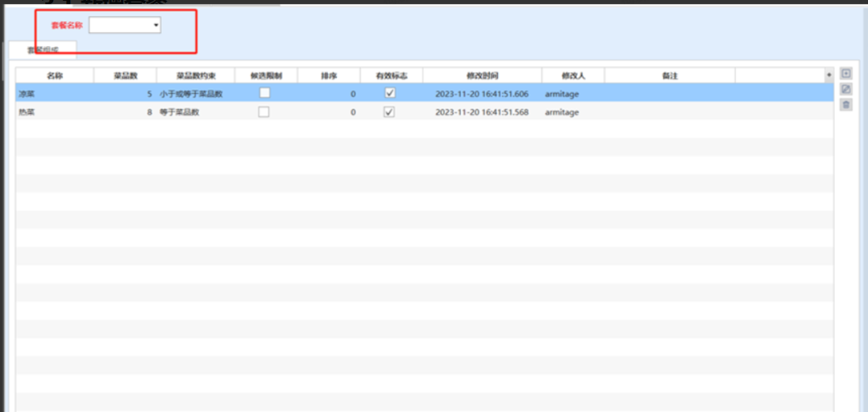Image resolution: width=868 pixels, height=412 pixels.
Task: Click the edit row pencil icon
Action: click(x=845, y=89)
